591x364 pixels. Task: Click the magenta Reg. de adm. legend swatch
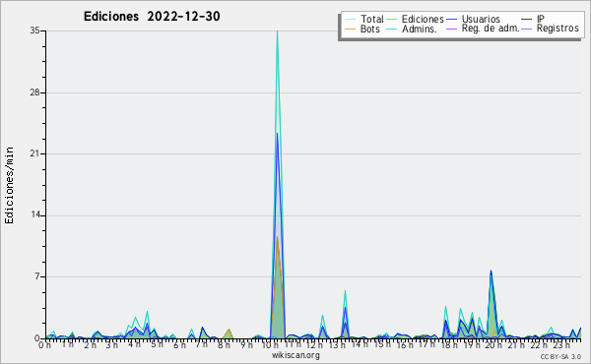pos(451,29)
